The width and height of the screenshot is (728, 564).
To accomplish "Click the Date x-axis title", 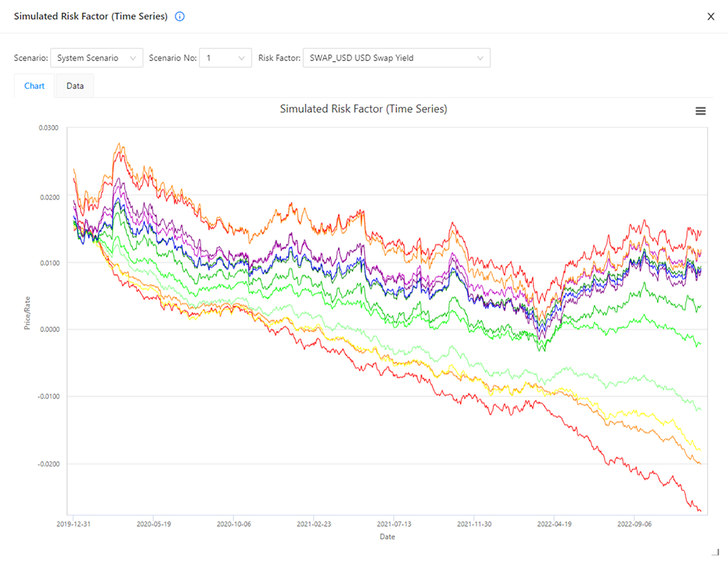I will (387, 537).
